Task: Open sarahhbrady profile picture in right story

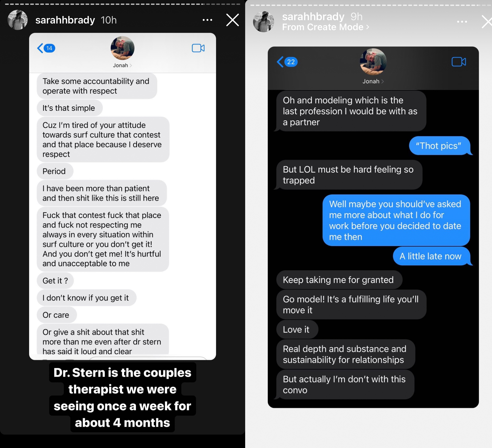Action: 263,21
